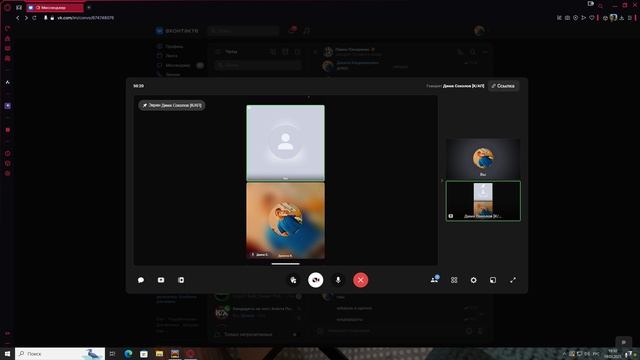Image resolution: width=640 pixels, height=360 pixels.
Task: Click the vk.com address bar
Action: click(86, 18)
